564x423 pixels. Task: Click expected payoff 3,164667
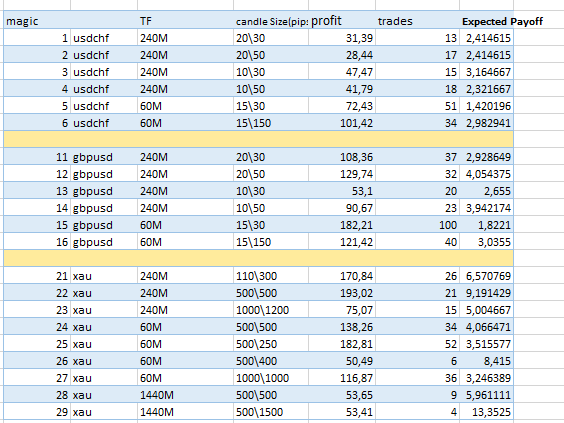[486, 72]
